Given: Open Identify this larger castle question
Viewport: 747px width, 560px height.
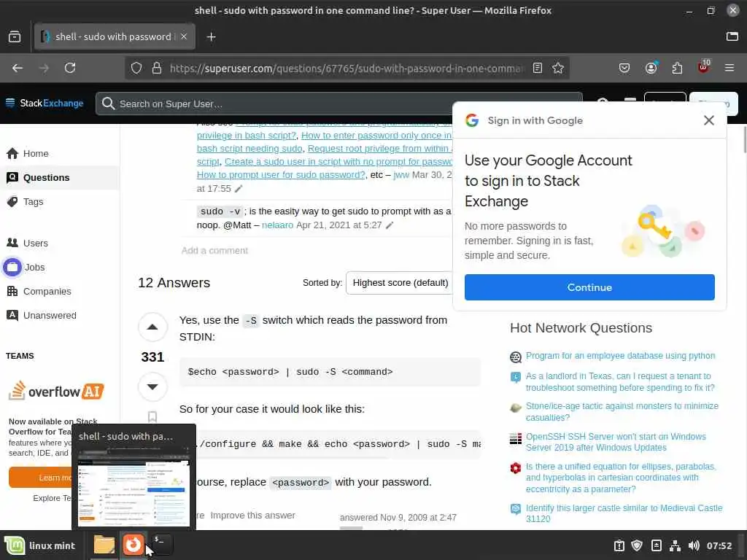Looking at the screenshot, I should click(x=624, y=513).
